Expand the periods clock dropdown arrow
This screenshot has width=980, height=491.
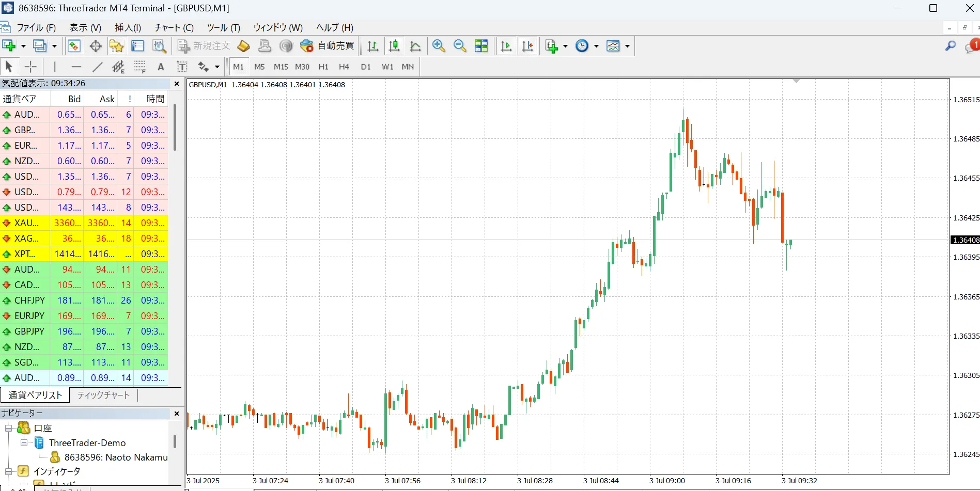point(596,46)
